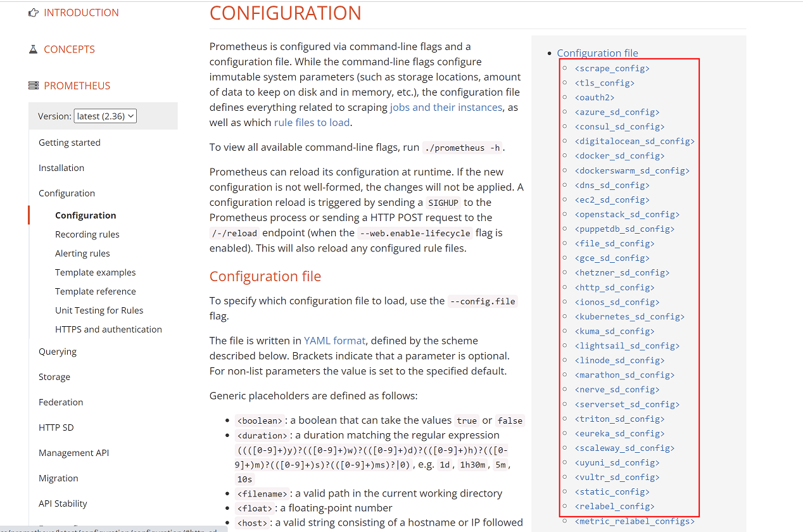The image size is (803, 532).
Task: Click the 'rule files to load' link
Action: [312, 123]
